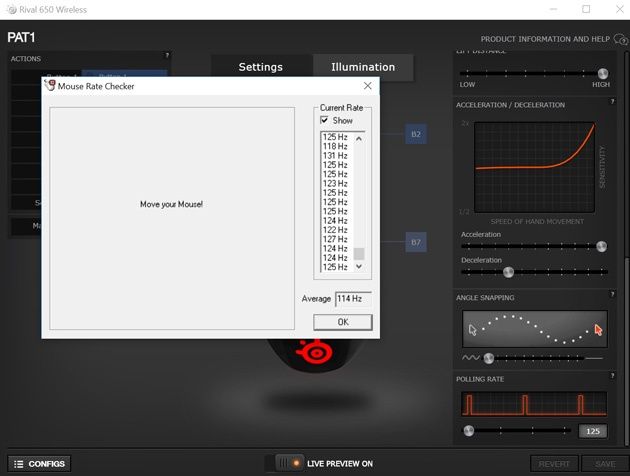Screen dimensions: 630x476
Task: Select the 131 Hz entry in rate list
Action: pos(335,155)
